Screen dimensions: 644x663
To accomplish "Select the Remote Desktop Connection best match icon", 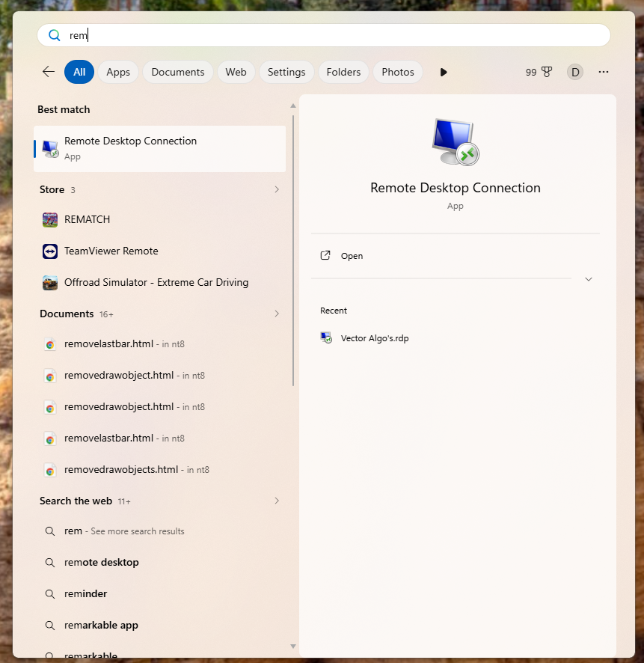I will (x=50, y=148).
